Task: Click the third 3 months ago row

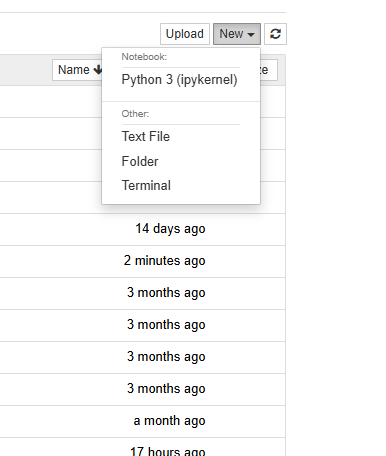Action: [143, 357]
